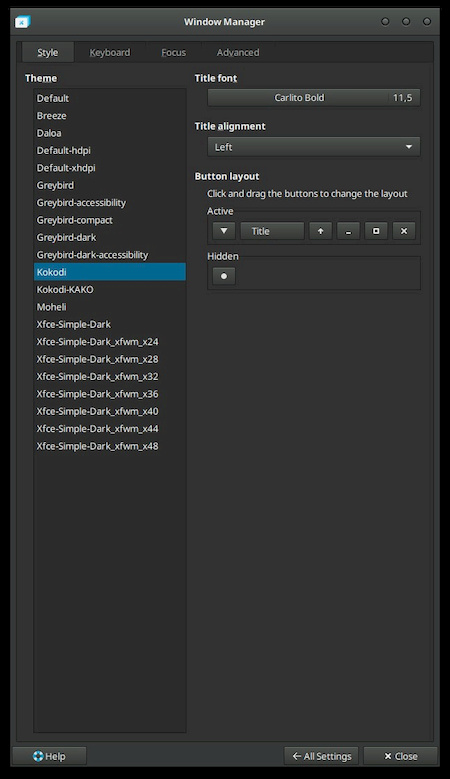Switch to the Keyboard tab
450x779 pixels.
pos(110,53)
